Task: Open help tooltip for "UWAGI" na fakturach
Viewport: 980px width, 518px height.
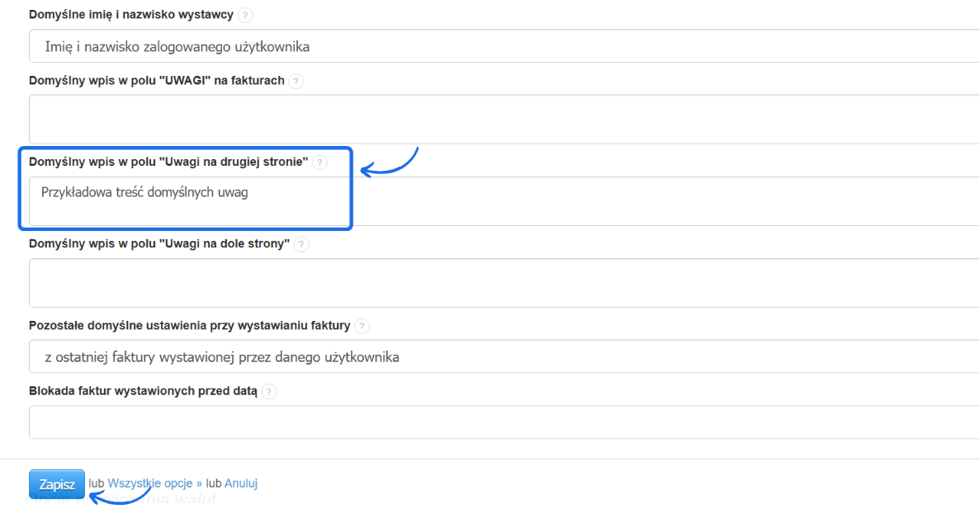Action: tap(296, 81)
